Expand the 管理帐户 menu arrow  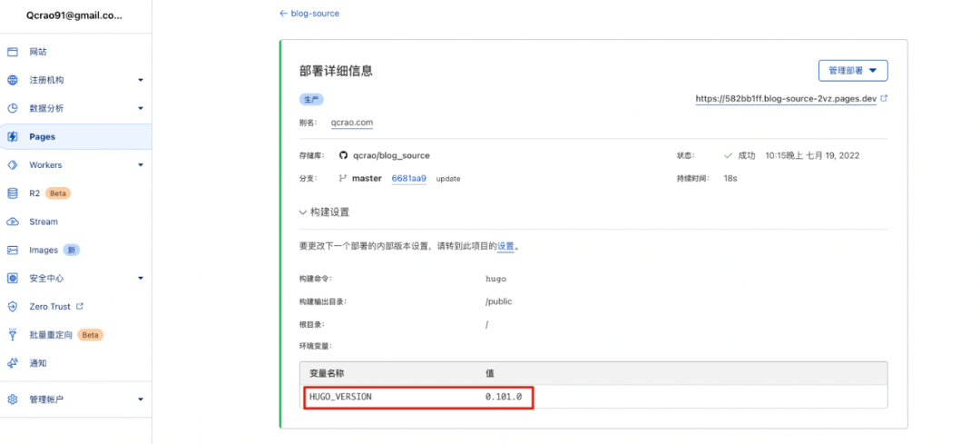click(x=141, y=399)
